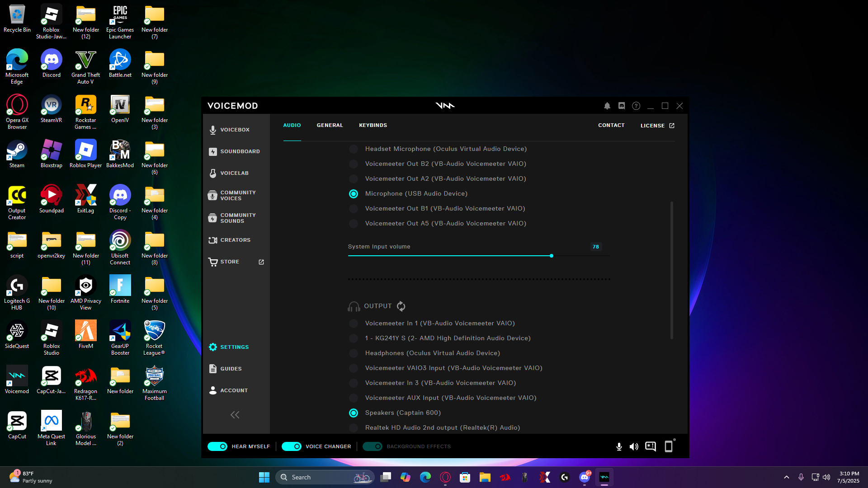Toggle Hear Myself switch

point(217,446)
